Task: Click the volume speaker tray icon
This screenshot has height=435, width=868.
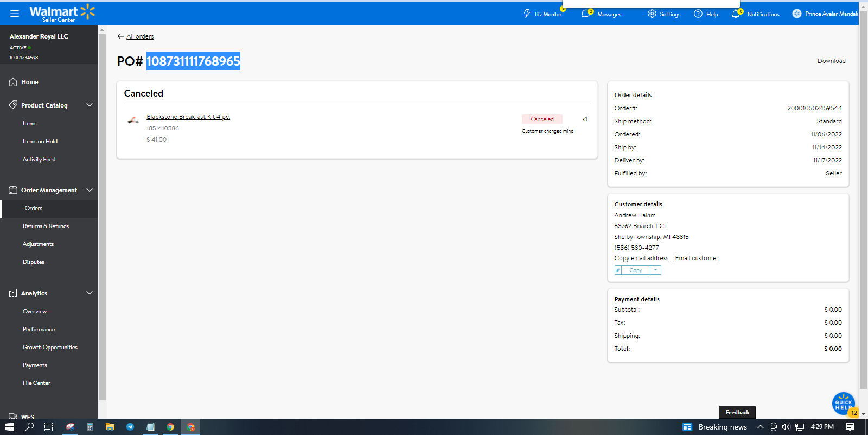Action: tap(786, 427)
